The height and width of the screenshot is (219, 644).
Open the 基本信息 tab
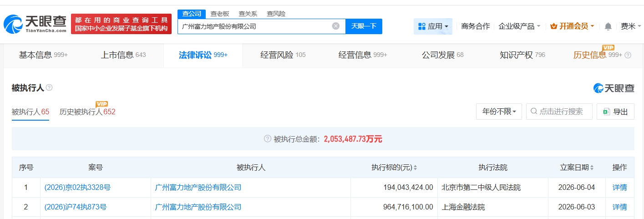(43, 55)
